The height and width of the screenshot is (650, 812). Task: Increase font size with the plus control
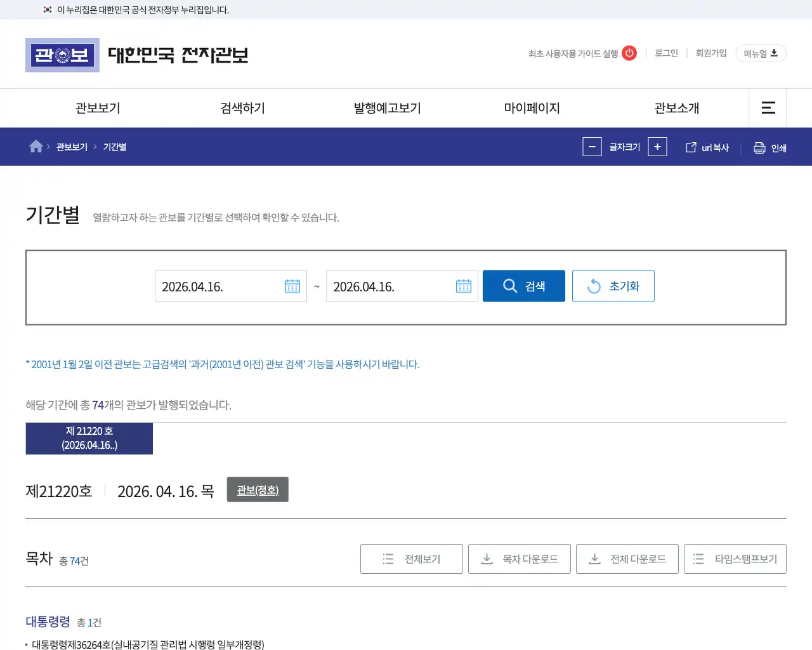click(x=657, y=147)
